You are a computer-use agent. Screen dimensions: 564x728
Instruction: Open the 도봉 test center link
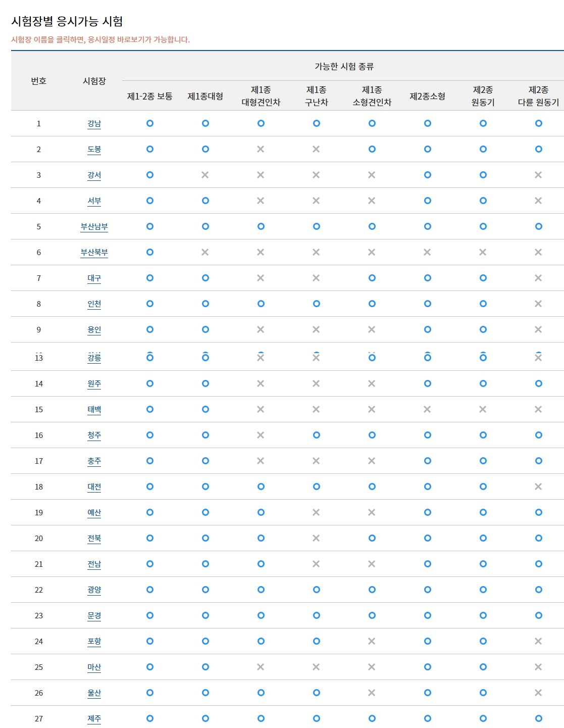click(94, 149)
